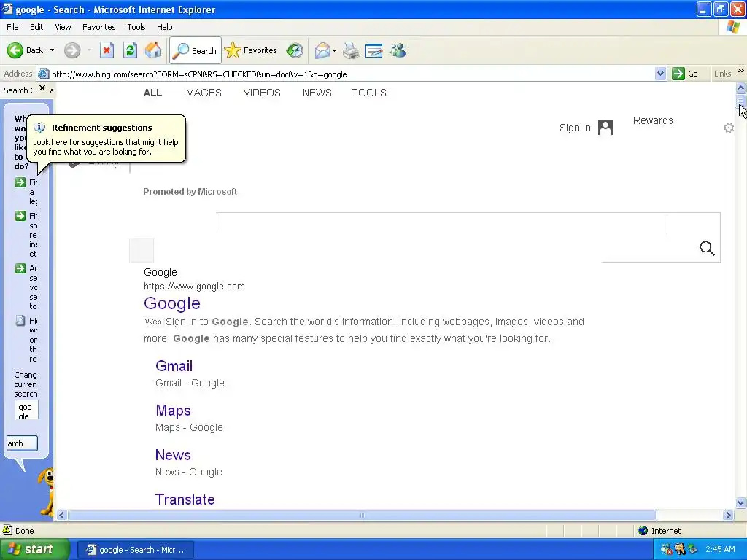Screen dimensions: 747x560
Task: Click the Internet zone status bar globe
Action: coord(643,531)
